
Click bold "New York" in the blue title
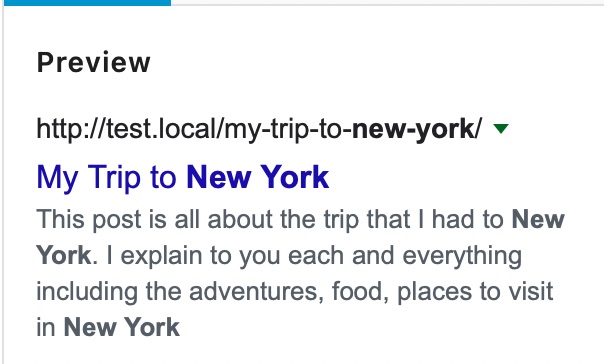pyautogui.click(x=258, y=177)
